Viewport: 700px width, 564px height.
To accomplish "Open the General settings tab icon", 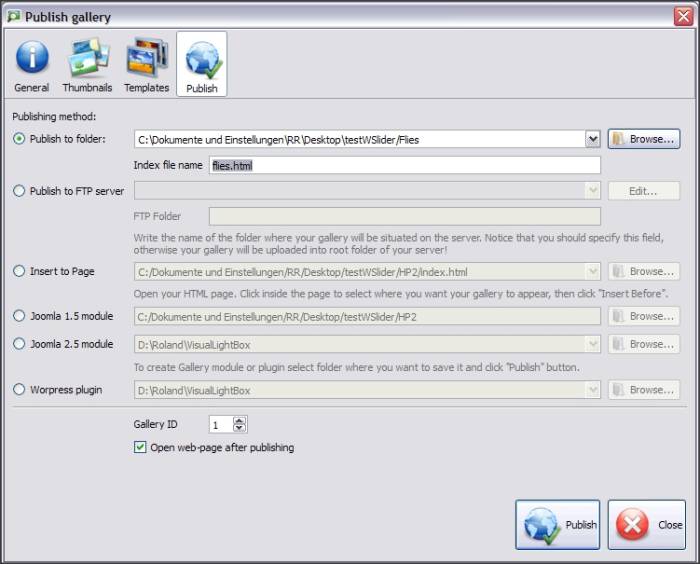I will click(32, 58).
